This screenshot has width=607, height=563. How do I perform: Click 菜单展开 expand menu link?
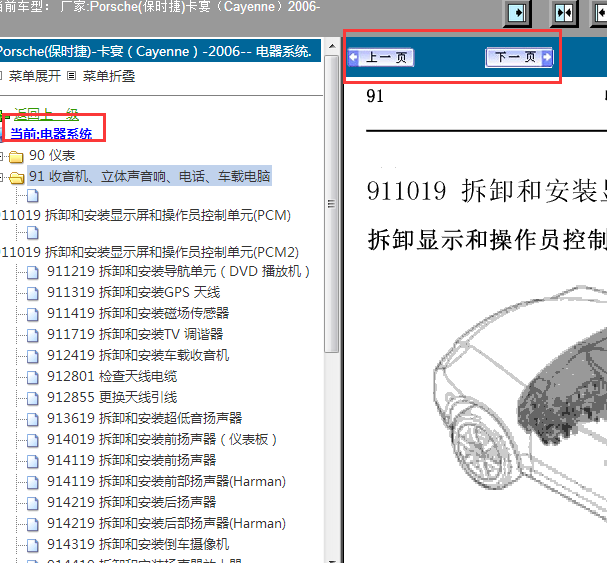[34, 76]
